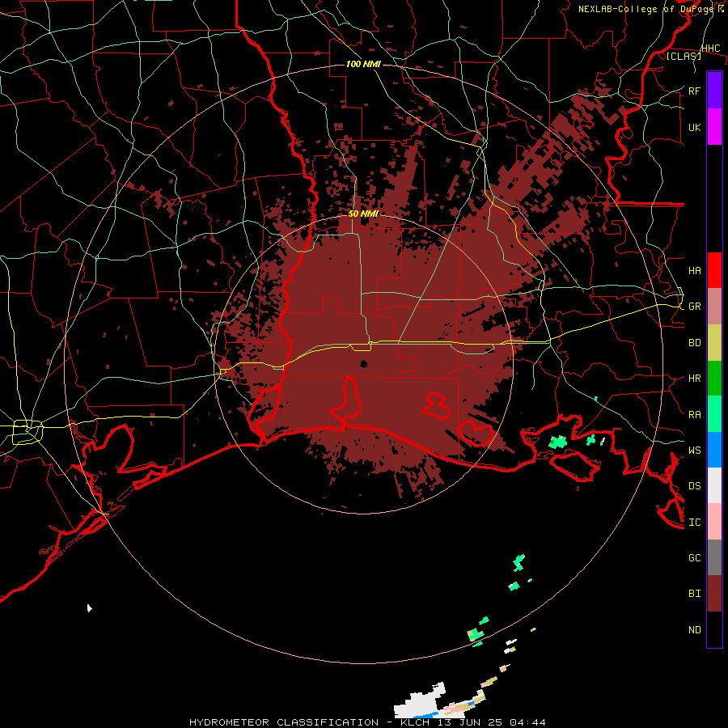Click the "NEXLAB-College of DuPage" label
This screenshot has width=728, height=728.
tap(647, 9)
